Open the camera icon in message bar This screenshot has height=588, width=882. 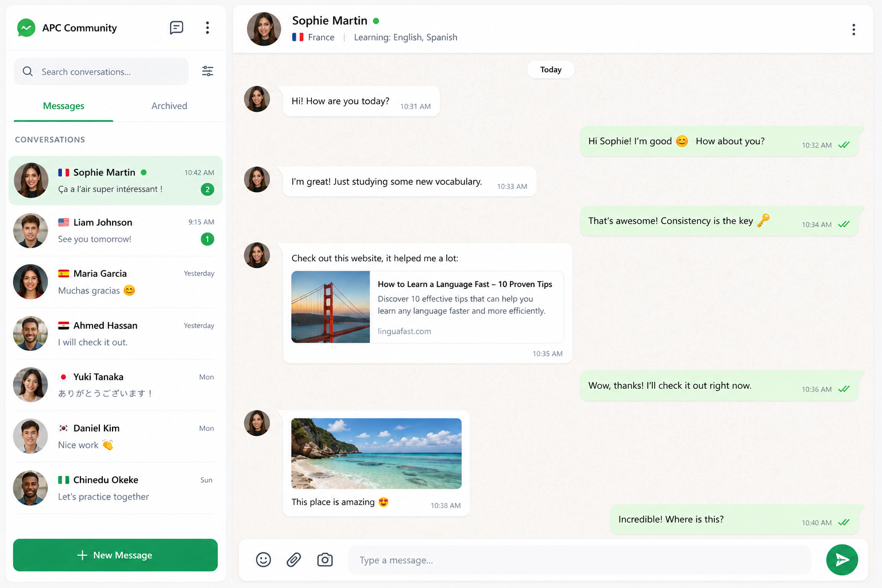pyautogui.click(x=325, y=559)
